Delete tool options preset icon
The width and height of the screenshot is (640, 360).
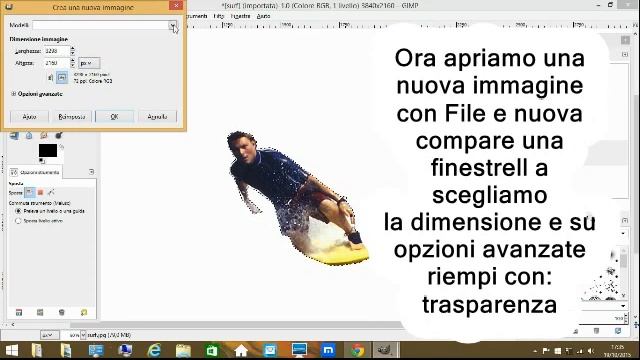(x=62, y=312)
